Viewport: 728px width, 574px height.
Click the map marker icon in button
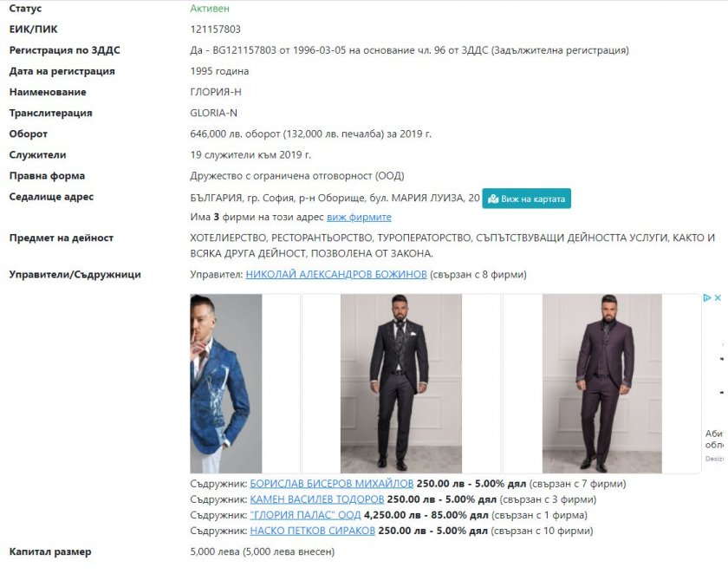point(493,199)
